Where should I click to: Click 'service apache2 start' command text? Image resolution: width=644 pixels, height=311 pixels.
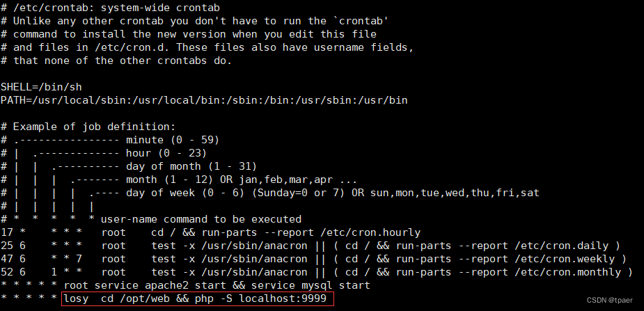click(x=160, y=285)
